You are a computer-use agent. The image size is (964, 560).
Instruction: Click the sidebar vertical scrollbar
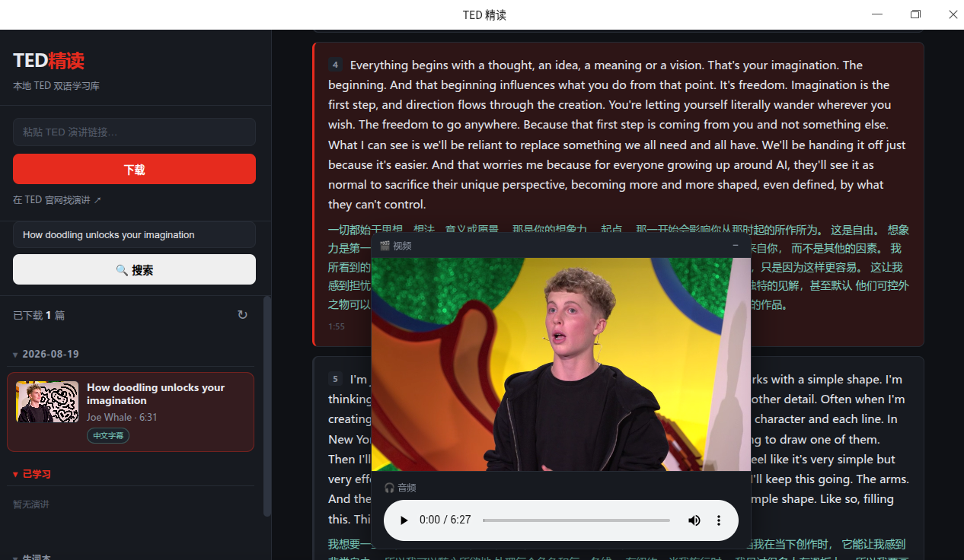pos(267,406)
